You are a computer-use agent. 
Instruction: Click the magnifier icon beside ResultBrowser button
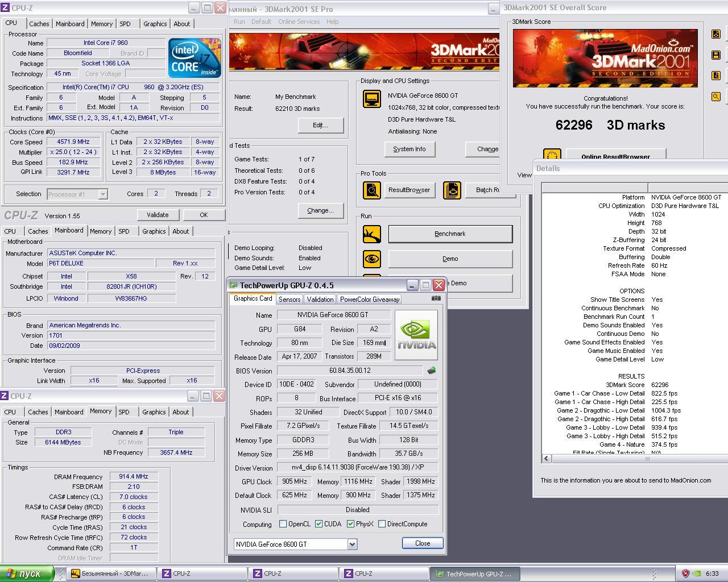pyautogui.click(x=372, y=190)
